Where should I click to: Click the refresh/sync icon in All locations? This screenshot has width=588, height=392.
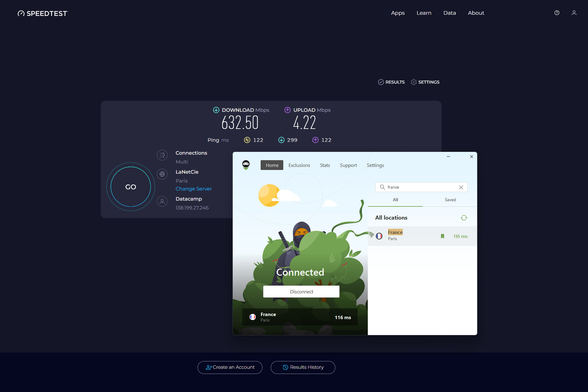[x=463, y=217]
